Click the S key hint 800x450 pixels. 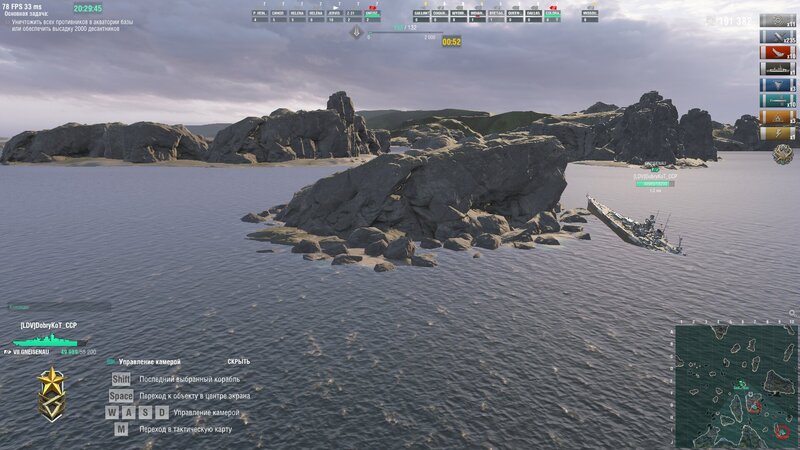tap(145, 412)
